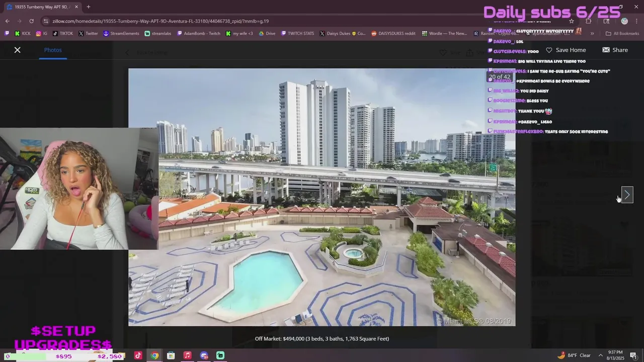The height and width of the screenshot is (362, 644).
Task: Click the Save Home heart button
Action: click(566, 50)
